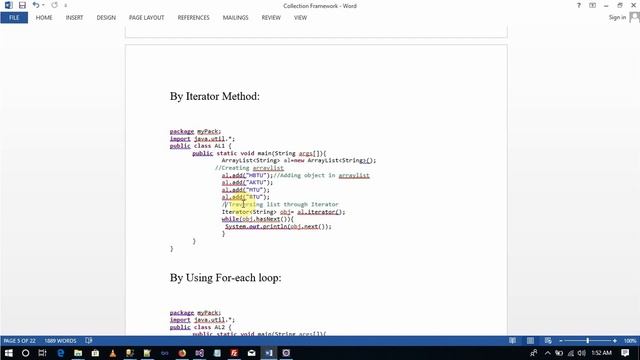Click the Sign in link
The height and width of the screenshot is (360, 640).
tap(617, 17)
